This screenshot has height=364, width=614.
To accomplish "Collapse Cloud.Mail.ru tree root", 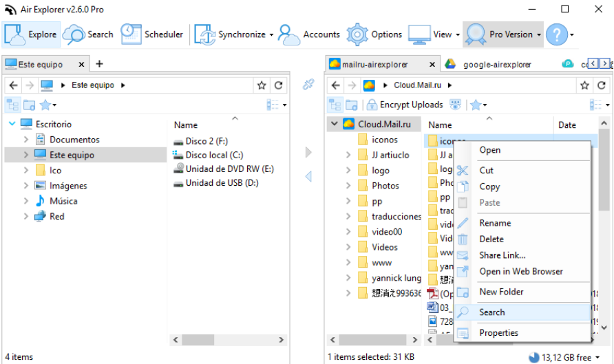I will (x=334, y=124).
